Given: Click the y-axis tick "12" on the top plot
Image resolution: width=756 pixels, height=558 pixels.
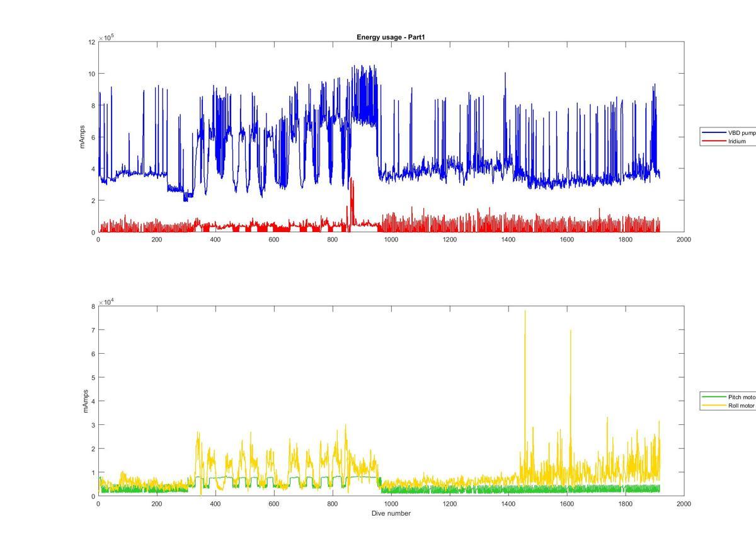Looking at the screenshot, I should pos(92,42).
